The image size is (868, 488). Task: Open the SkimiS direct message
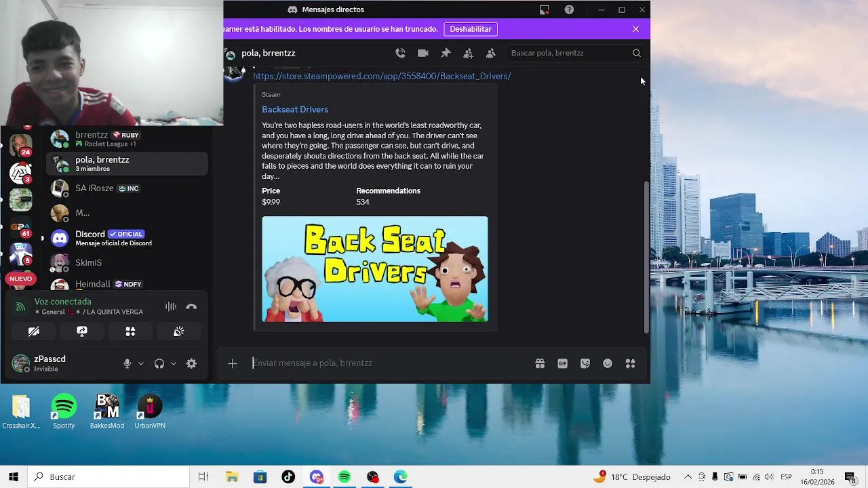click(x=127, y=262)
